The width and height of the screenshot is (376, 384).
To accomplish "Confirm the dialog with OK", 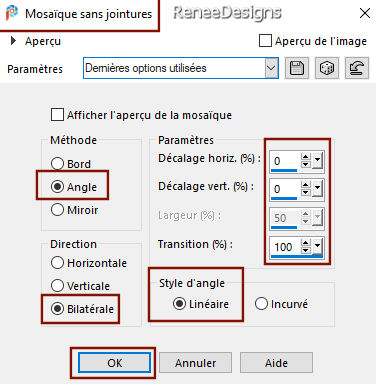I will [x=114, y=363].
